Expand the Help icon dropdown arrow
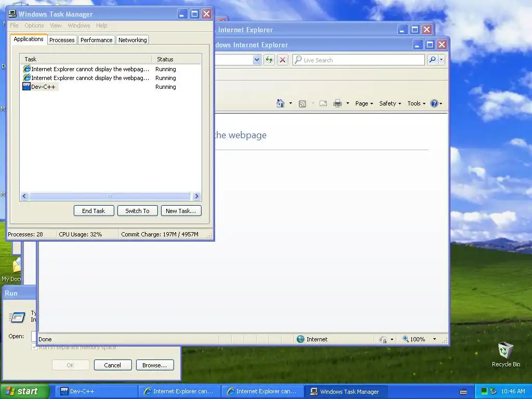Image resolution: width=532 pixels, height=399 pixels. pyautogui.click(x=441, y=103)
